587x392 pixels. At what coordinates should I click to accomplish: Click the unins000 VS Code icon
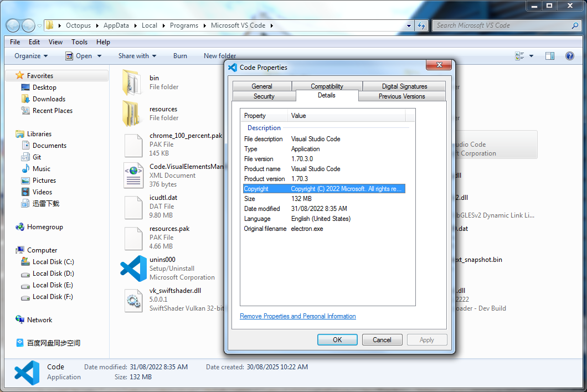click(x=133, y=269)
